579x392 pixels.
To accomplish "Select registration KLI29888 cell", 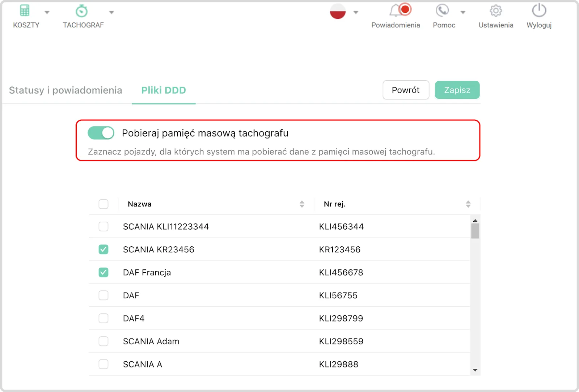I will [x=339, y=365].
